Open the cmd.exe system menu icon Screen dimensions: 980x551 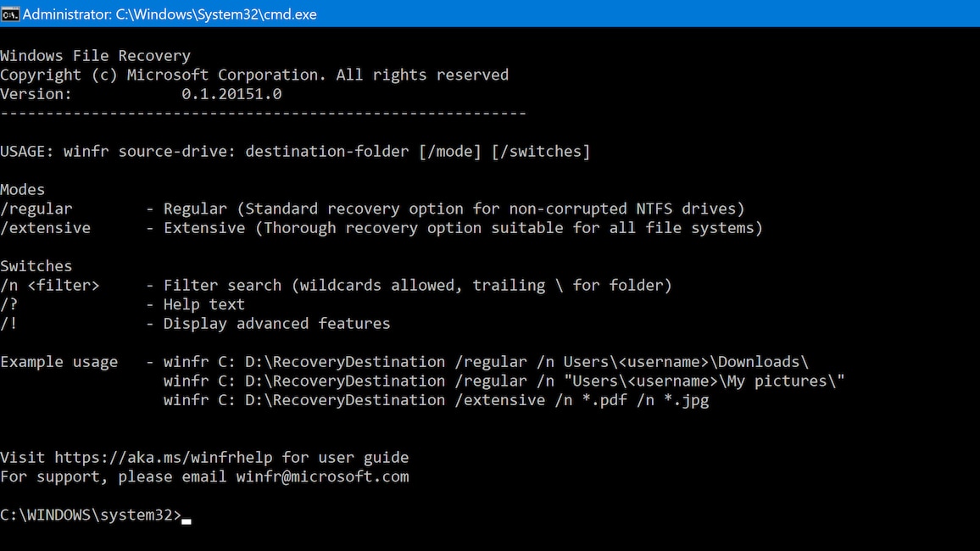(x=10, y=14)
